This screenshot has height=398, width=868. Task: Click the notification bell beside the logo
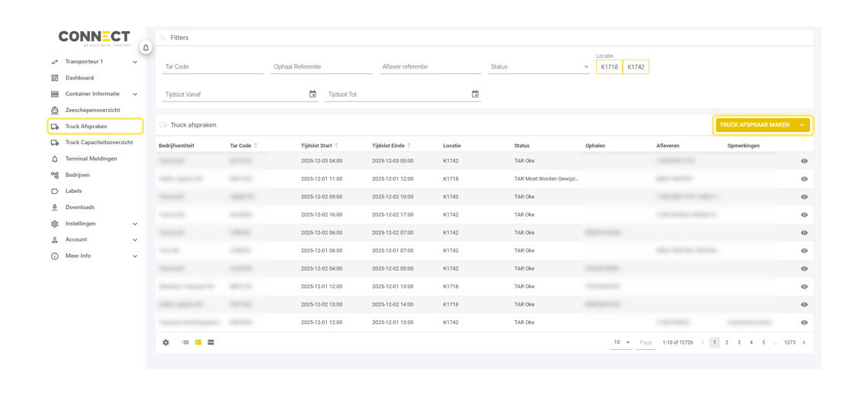point(146,47)
